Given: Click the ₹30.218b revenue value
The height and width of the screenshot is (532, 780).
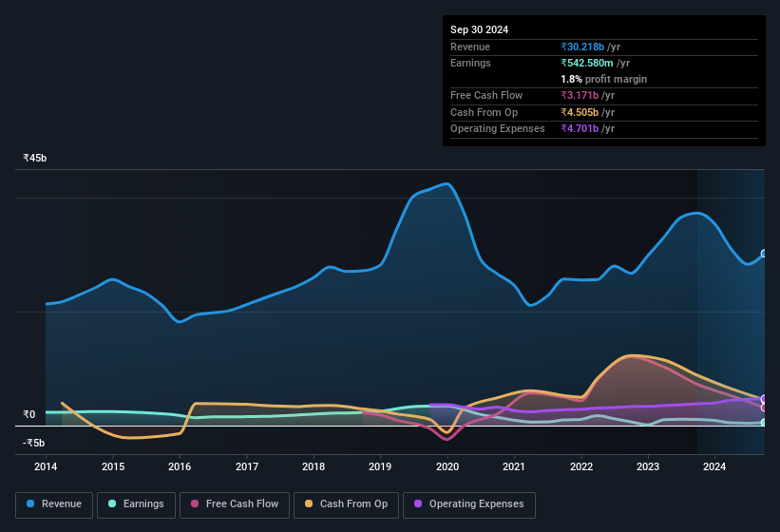Looking at the screenshot, I should (x=582, y=47).
